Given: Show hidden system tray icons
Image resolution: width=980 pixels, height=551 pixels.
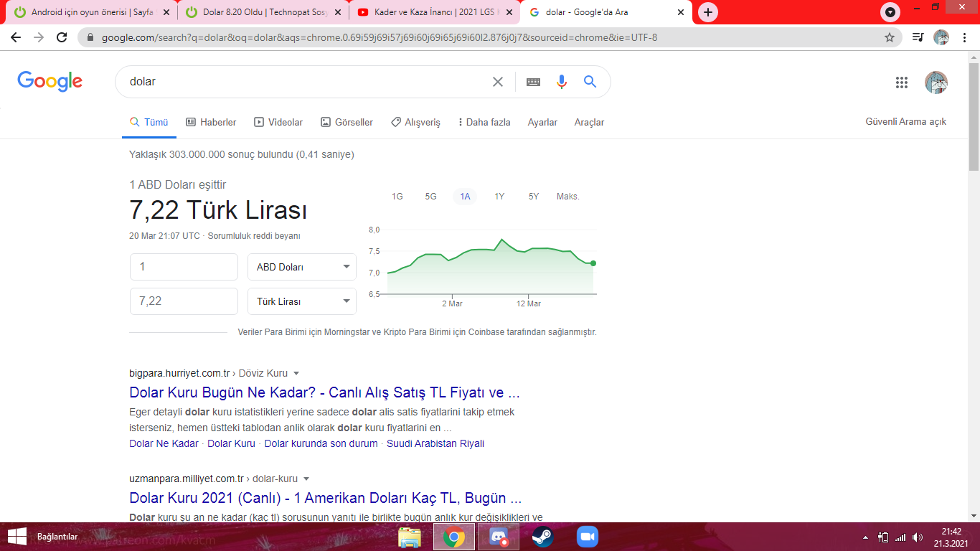Looking at the screenshot, I should (865, 537).
